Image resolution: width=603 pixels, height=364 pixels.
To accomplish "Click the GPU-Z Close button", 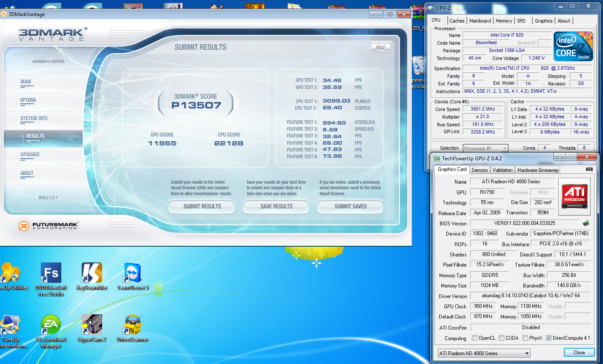I will click(x=579, y=353).
